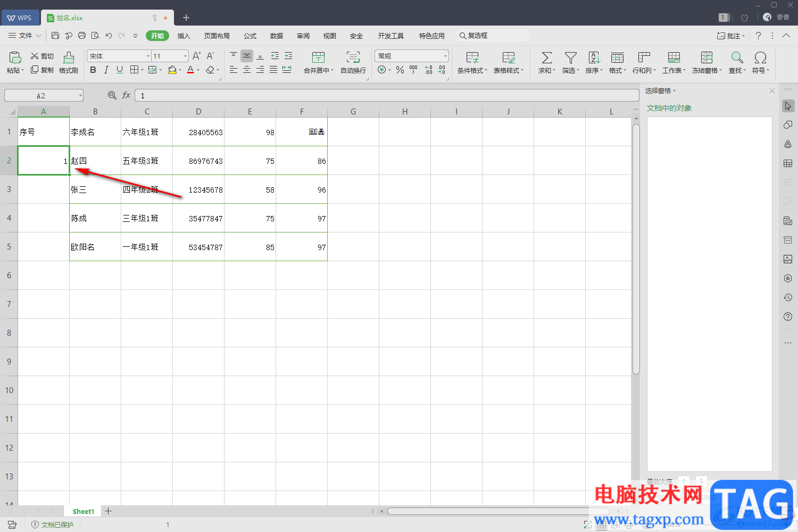798x532 pixels.
Task: Click the percent style icon
Action: pyautogui.click(x=400, y=70)
